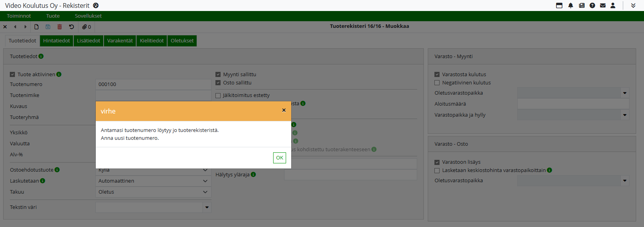Click the new document toolbar icon
Screen dimensions: 644x227
click(36, 27)
